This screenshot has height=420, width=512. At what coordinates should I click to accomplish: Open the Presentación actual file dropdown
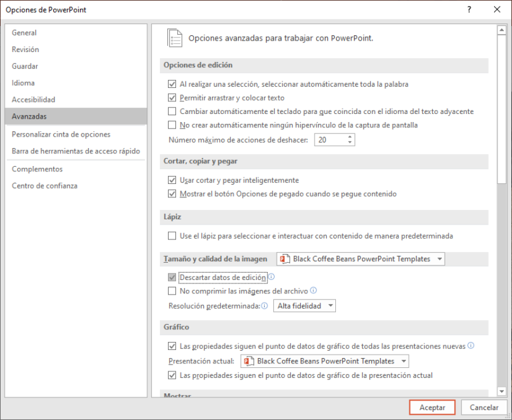pyautogui.click(x=403, y=361)
